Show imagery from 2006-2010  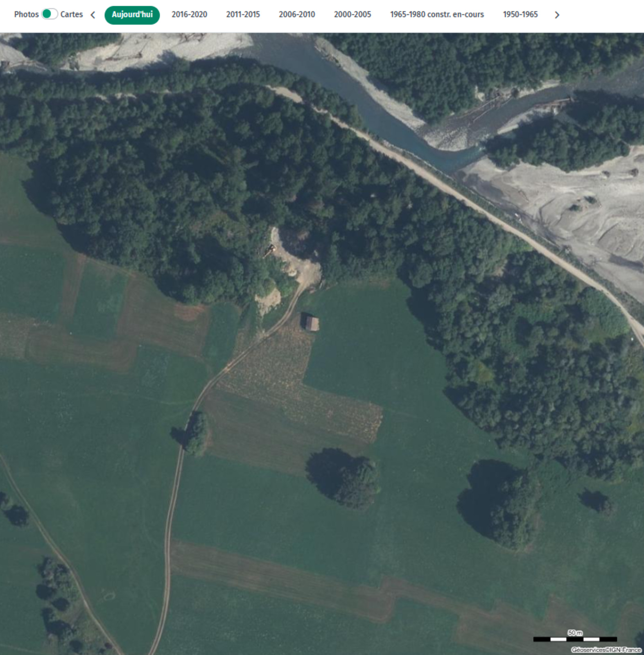pyautogui.click(x=297, y=15)
